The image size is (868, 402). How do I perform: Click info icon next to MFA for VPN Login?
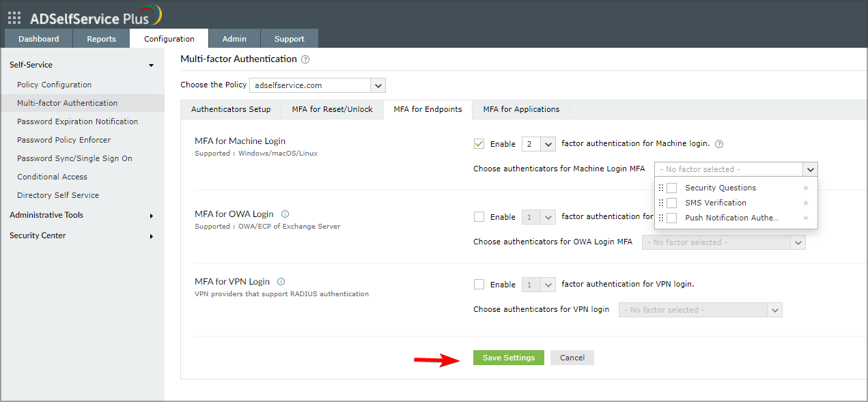[x=281, y=281]
